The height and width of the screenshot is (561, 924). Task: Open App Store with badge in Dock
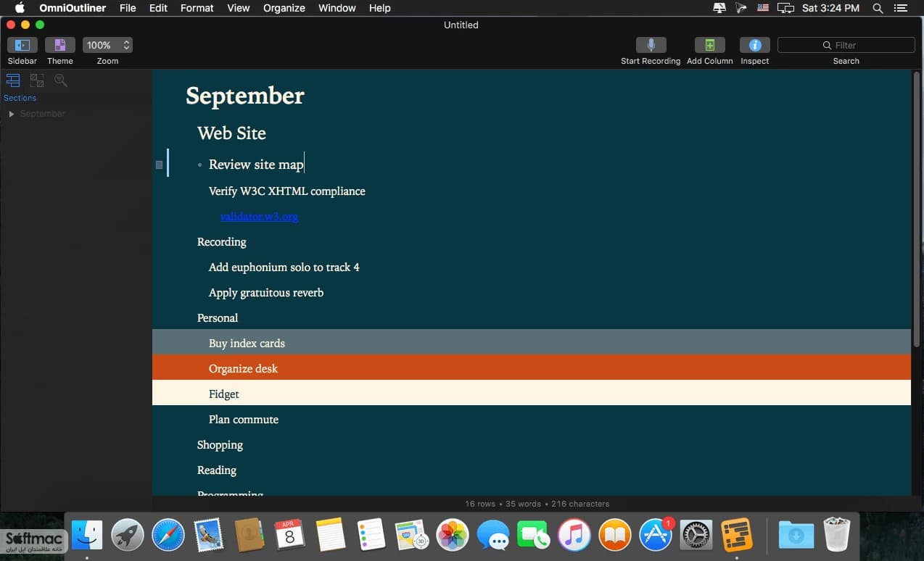(x=656, y=536)
